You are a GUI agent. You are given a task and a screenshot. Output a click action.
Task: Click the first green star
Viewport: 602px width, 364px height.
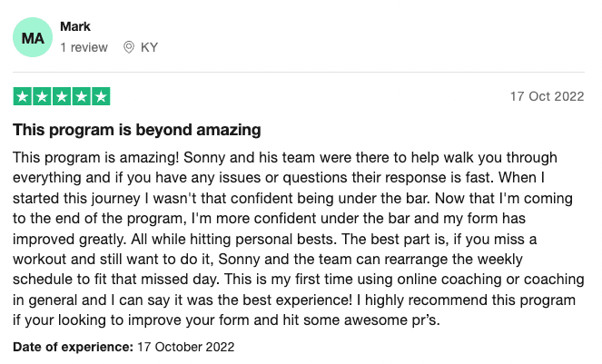[x=23, y=96]
